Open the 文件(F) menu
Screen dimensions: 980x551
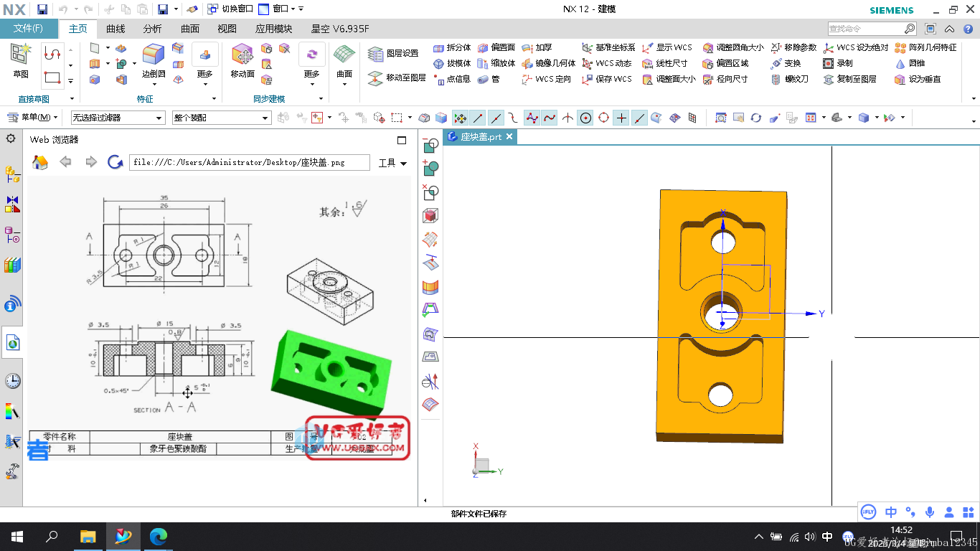click(29, 29)
